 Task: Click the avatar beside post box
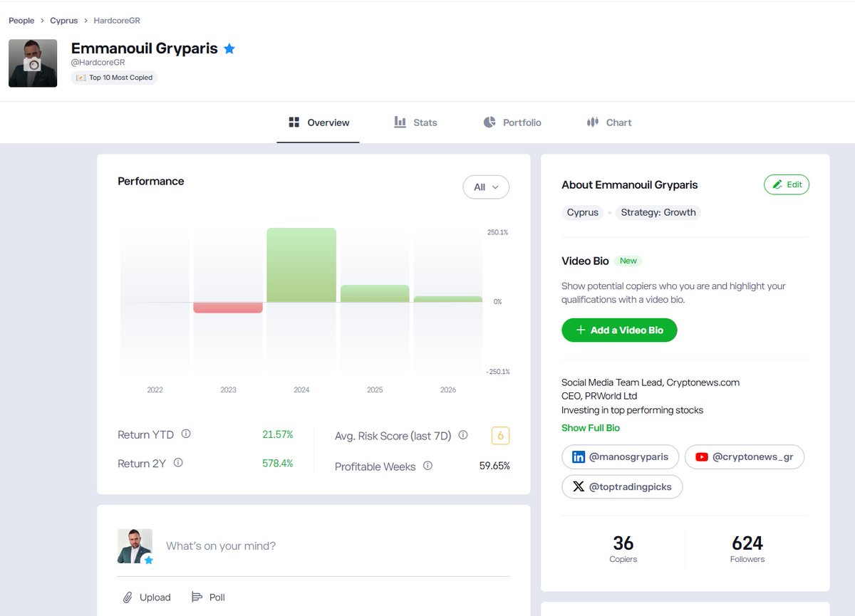[x=135, y=546]
